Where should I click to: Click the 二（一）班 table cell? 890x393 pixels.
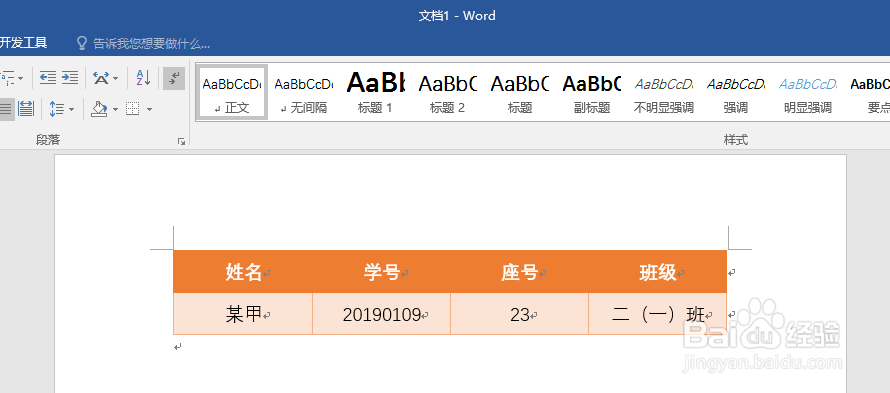tap(657, 314)
